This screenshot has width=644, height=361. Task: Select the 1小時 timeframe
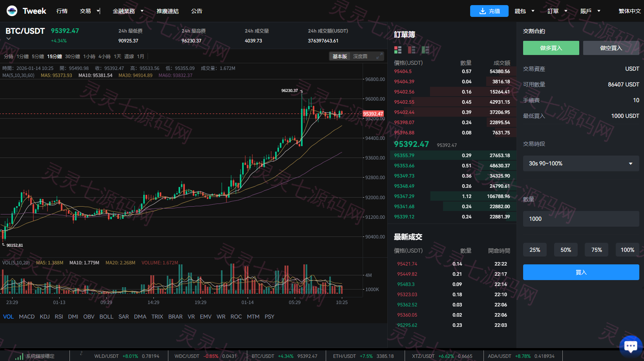[x=89, y=57]
